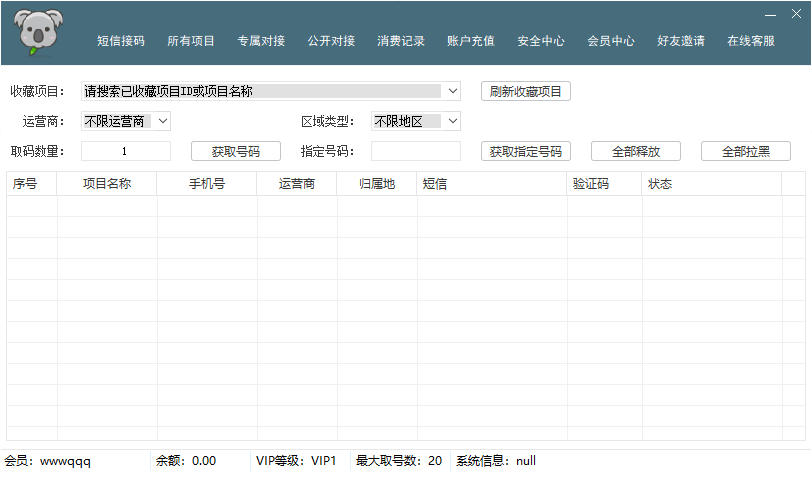
Task: Click the 全部拉黑 button
Action: click(x=746, y=151)
